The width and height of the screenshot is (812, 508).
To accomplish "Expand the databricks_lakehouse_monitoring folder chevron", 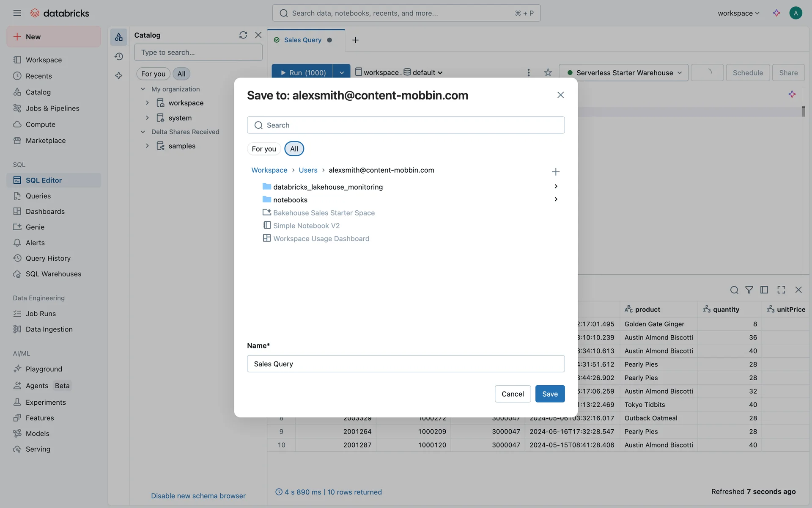I will [556, 186].
